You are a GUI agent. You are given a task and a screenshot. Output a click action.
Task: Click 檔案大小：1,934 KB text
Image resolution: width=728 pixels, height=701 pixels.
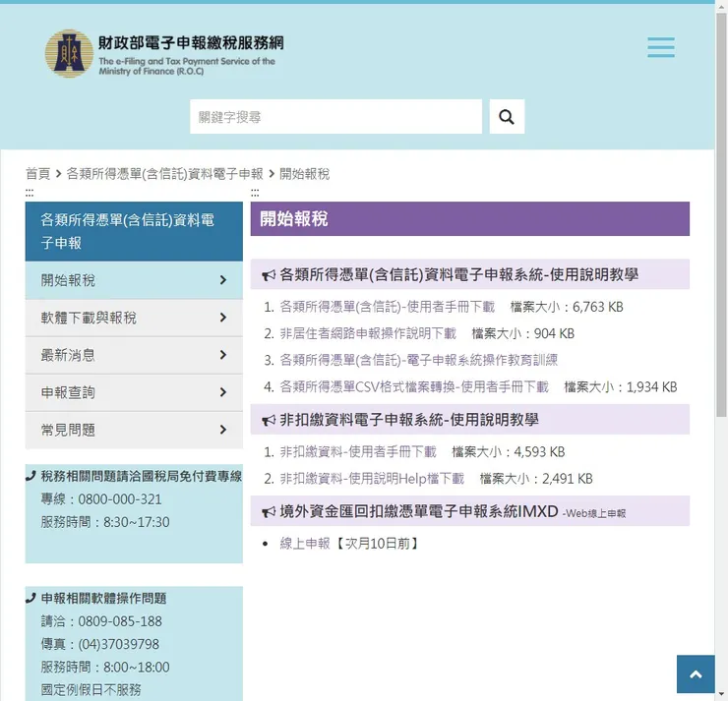621,387
